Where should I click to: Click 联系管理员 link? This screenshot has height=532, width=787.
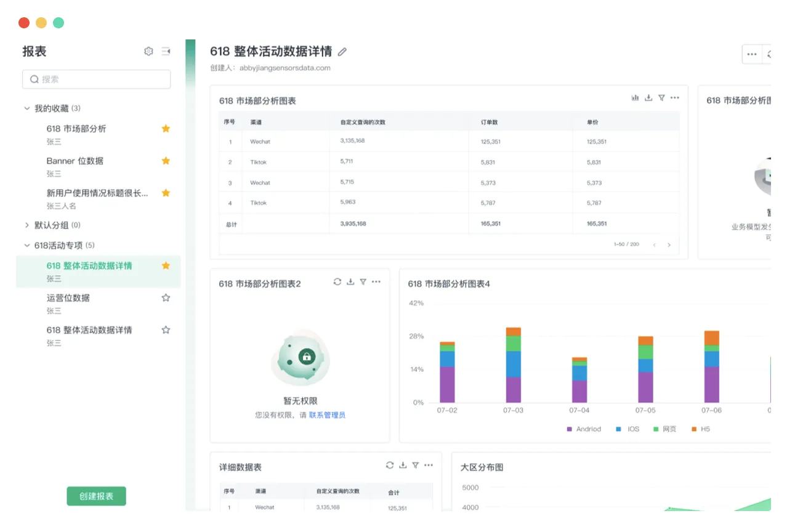point(327,415)
